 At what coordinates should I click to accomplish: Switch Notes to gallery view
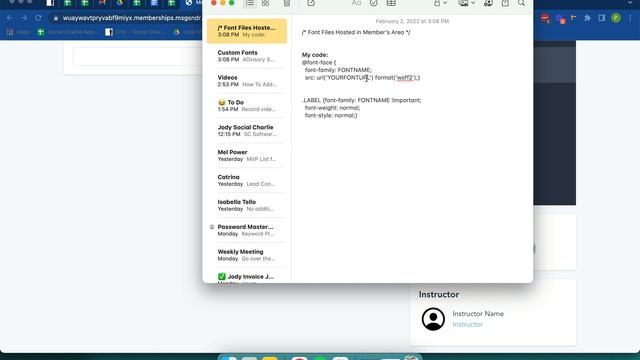pos(266,3)
